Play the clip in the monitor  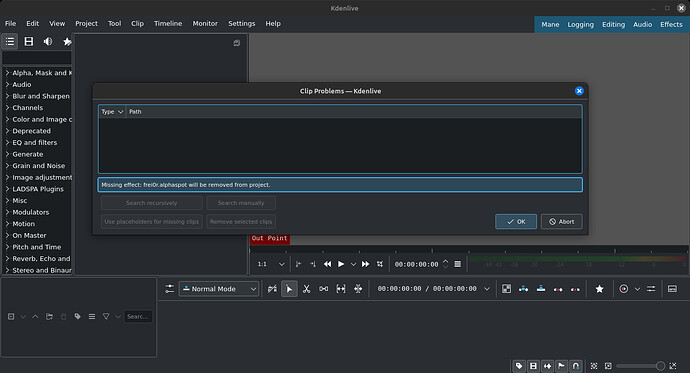341,264
